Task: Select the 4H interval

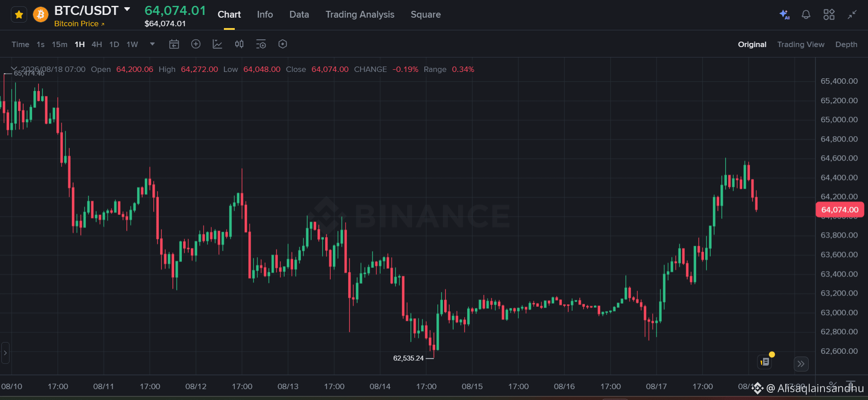Action: click(x=97, y=44)
